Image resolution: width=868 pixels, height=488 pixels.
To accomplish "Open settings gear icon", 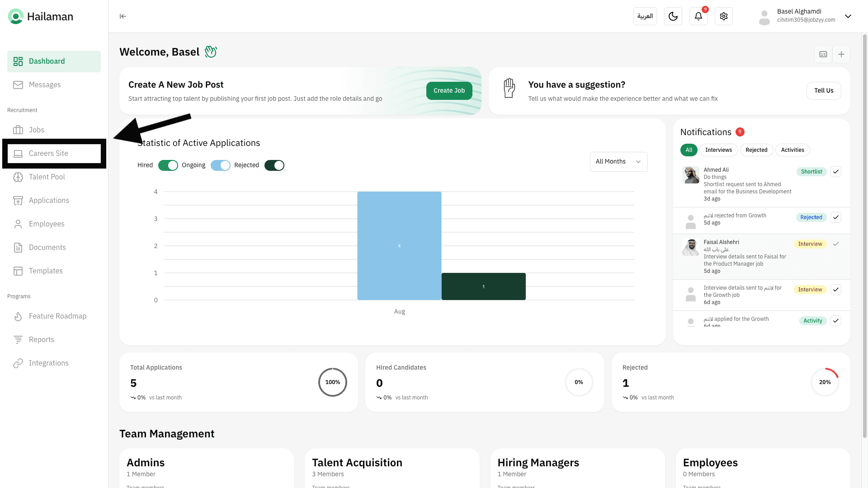I will click(x=723, y=16).
